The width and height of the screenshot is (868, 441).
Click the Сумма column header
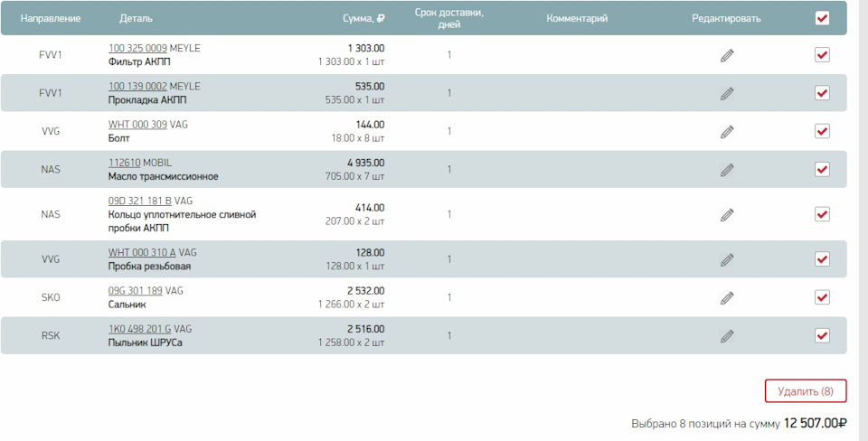coord(363,18)
